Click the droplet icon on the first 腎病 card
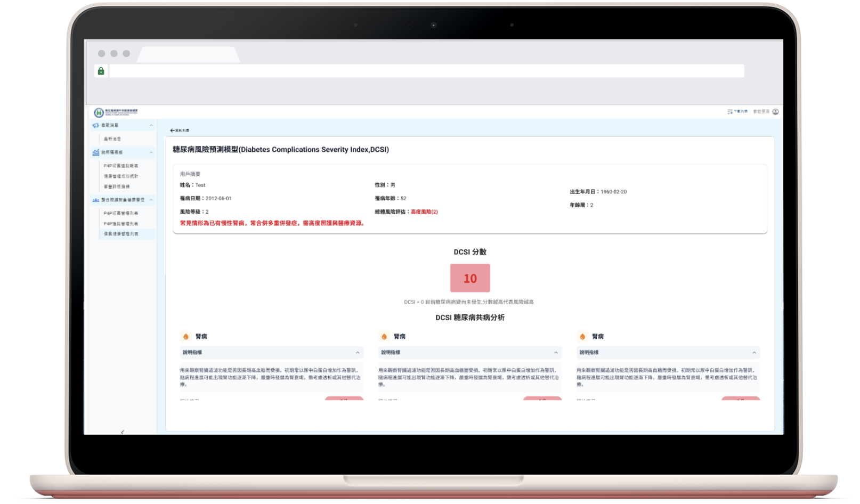This screenshot has width=860, height=504. (185, 336)
